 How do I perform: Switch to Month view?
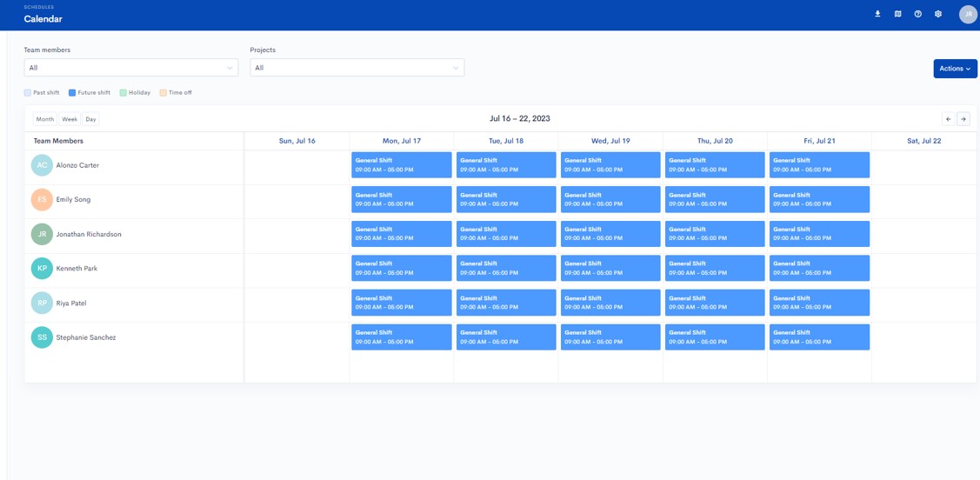tap(45, 119)
